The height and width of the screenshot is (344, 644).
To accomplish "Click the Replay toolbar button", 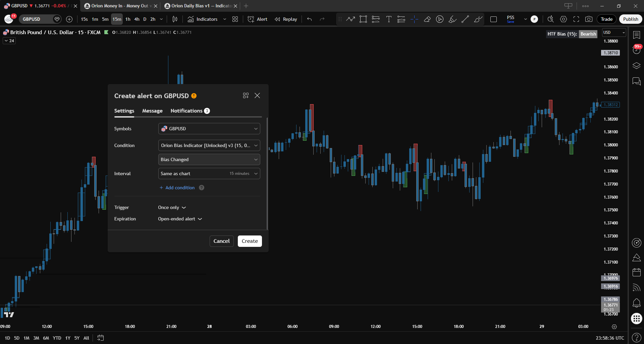I will tap(286, 19).
